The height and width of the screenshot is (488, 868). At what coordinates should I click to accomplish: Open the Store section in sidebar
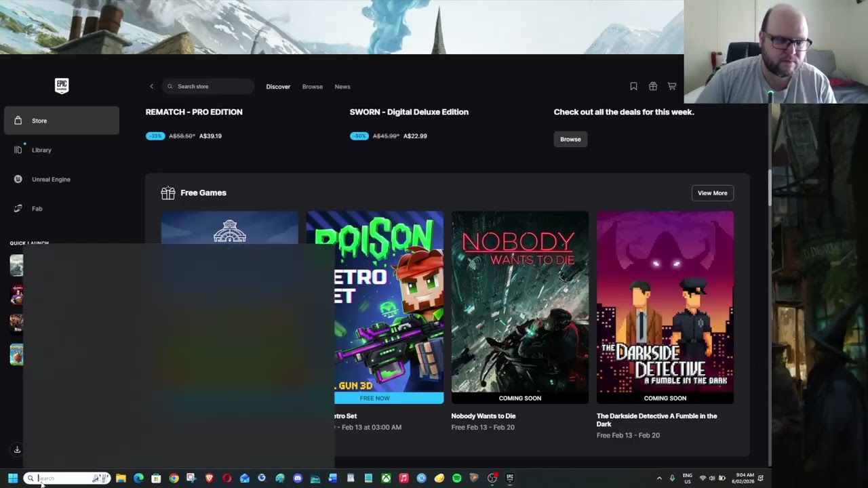[x=61, y=121]
